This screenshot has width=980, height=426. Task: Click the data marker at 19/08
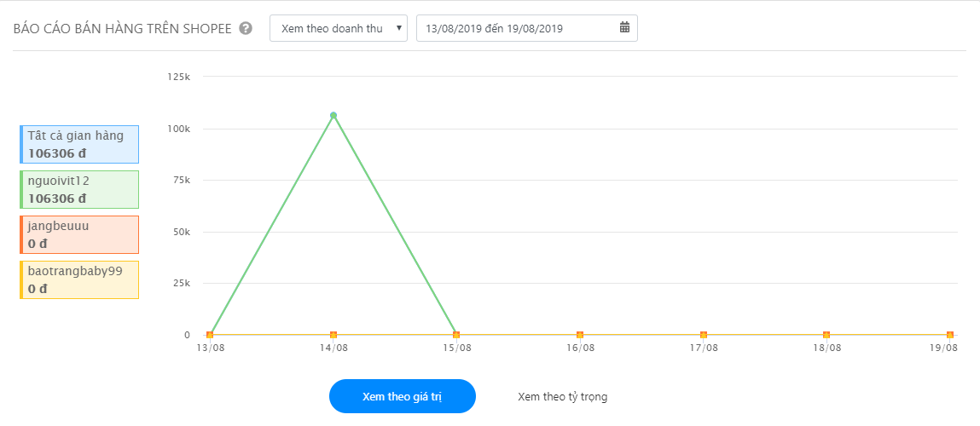tap(950, 335)
